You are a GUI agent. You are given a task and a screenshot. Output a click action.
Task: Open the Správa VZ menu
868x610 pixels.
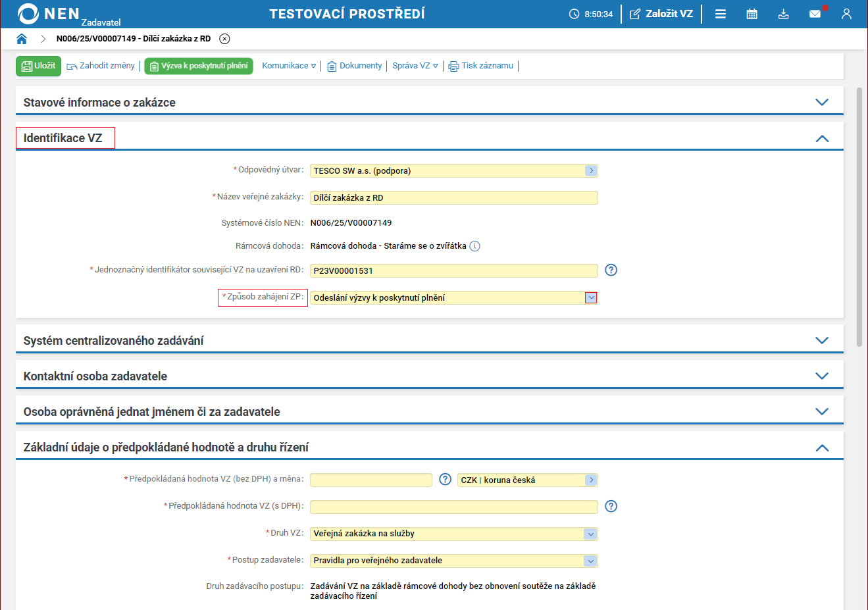point(415,66)
